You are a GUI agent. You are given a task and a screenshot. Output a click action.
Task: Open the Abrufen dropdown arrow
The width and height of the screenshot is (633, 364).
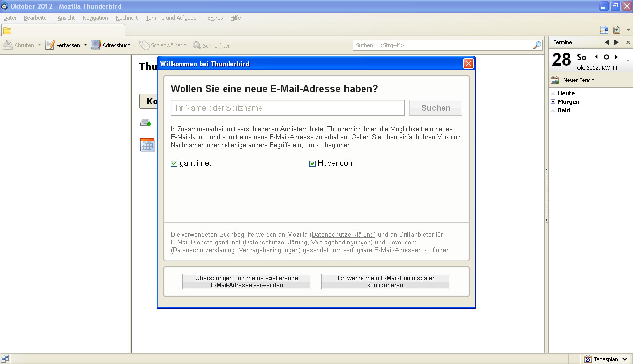click(40, 45)
